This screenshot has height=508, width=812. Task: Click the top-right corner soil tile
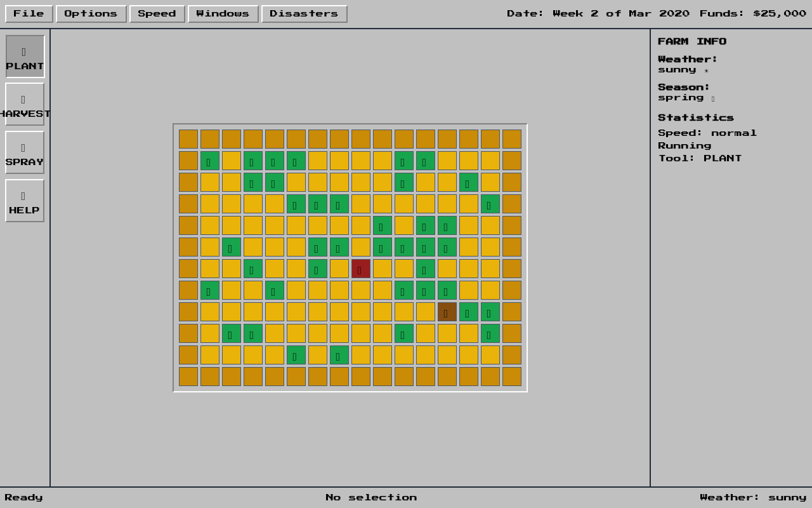coord(512,139)
